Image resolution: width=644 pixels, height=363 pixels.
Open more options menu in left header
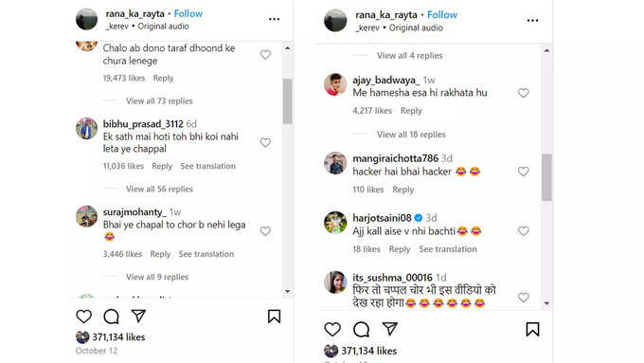(x=274, y=19)
